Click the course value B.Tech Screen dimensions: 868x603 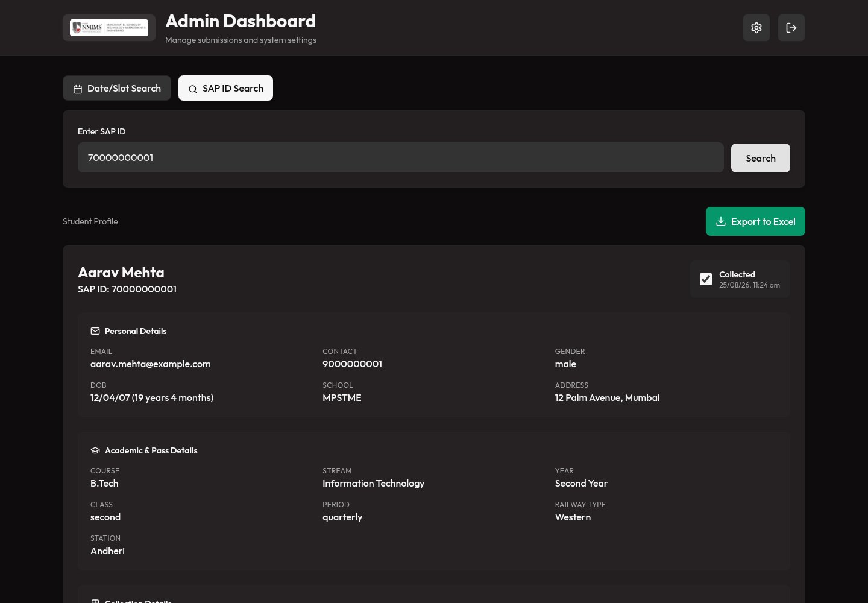click(104, 484)
